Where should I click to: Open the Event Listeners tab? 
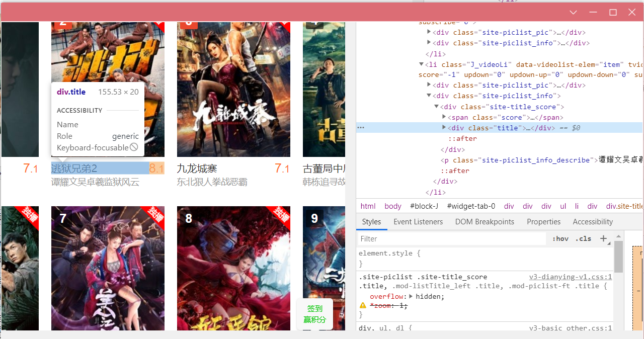[x=418, y=222]
